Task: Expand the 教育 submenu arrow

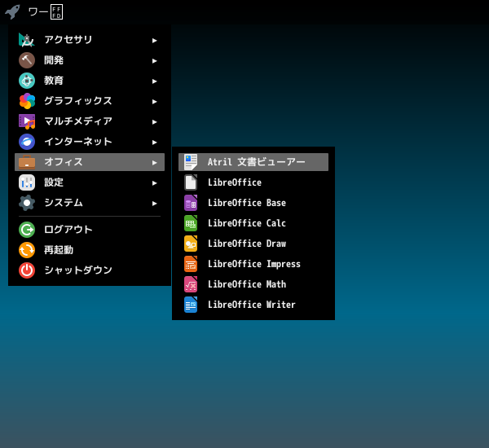Action: click(x=154, y=81)
